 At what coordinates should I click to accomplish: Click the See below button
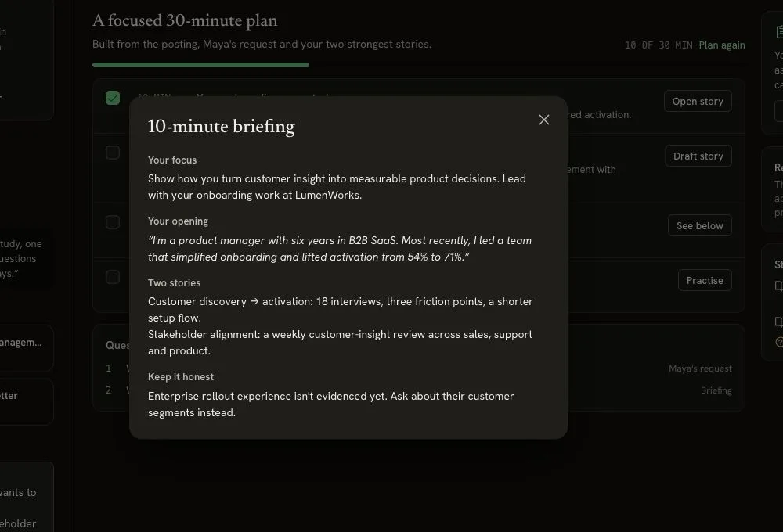[699, 225]
